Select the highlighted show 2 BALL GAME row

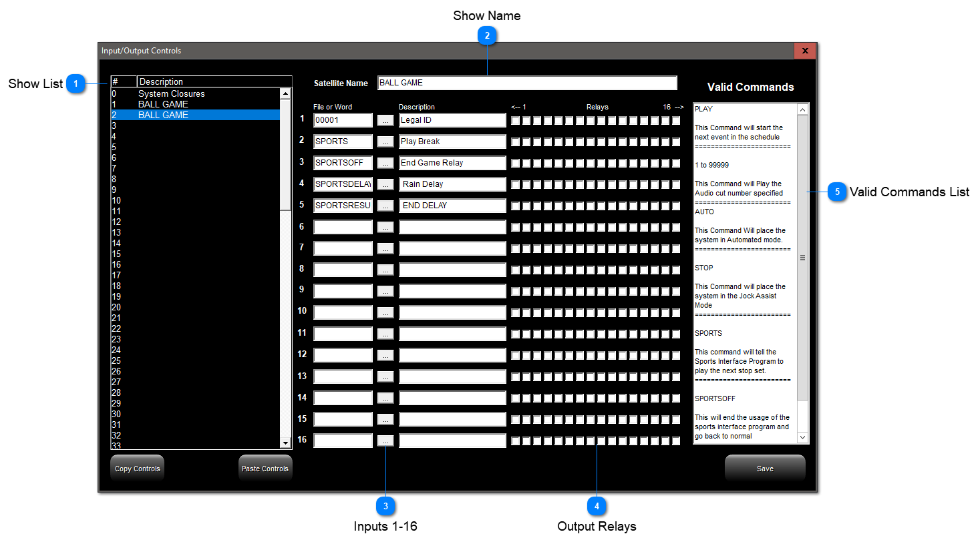point(195,115)
